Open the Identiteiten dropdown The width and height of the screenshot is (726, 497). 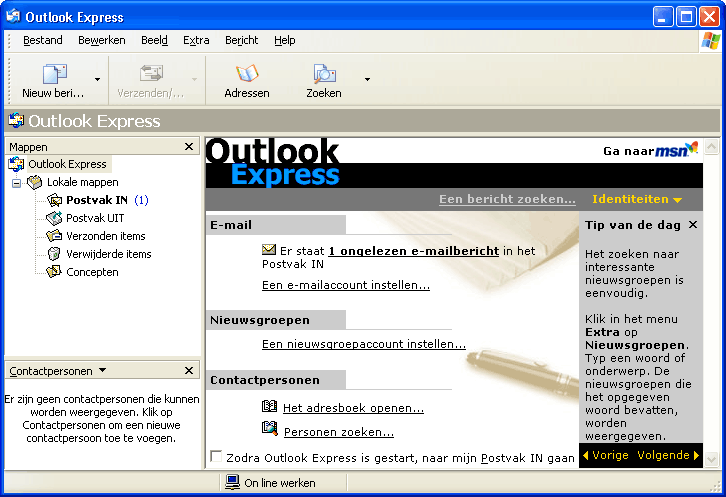[637, 199]
